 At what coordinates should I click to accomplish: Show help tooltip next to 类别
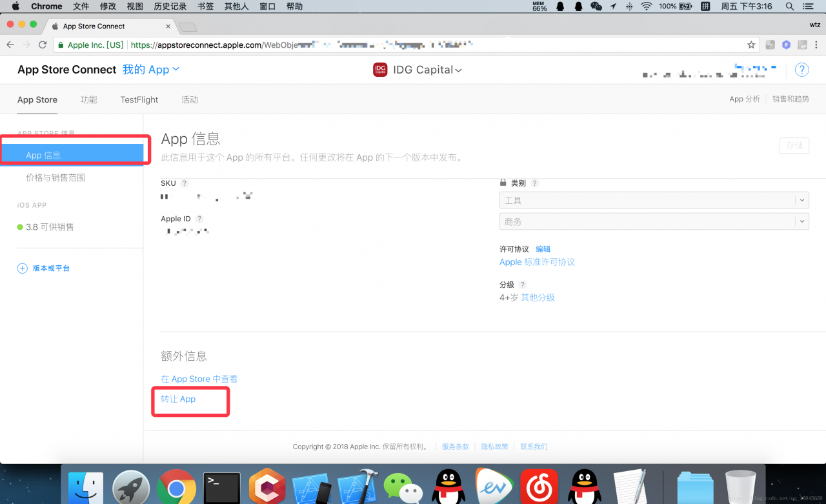click(x=534, y=183)
